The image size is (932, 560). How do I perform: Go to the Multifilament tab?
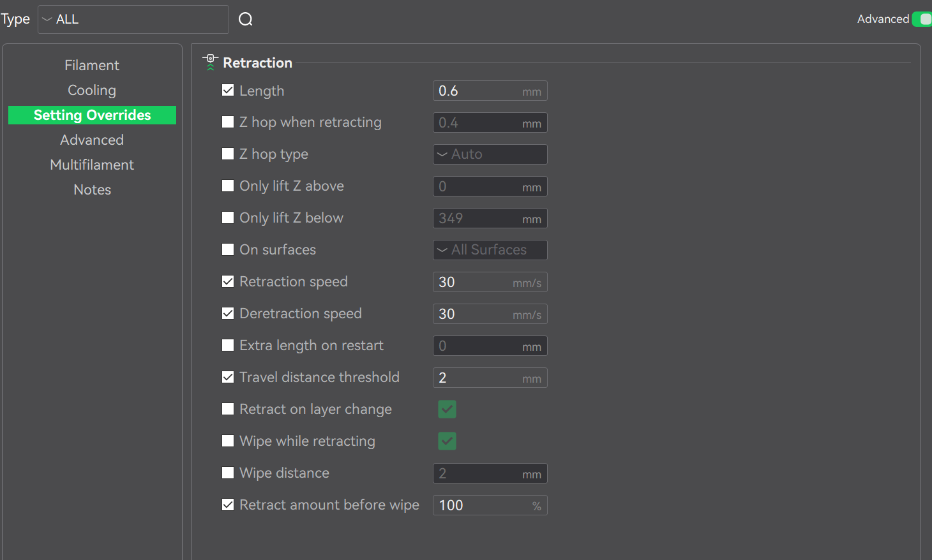92,165
